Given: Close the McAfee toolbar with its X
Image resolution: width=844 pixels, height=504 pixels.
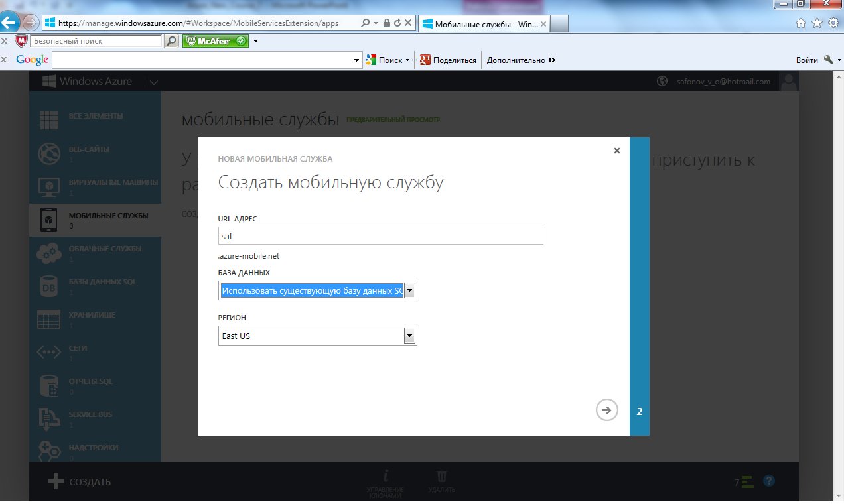Looking at the screenshot, I should pos(4,41).
